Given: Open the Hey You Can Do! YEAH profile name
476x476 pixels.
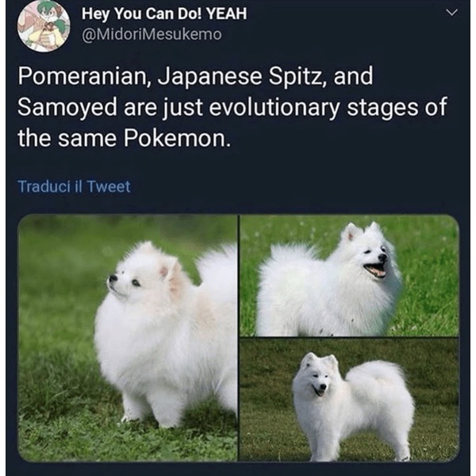Looking at the screenshot, I should tap(164, 14).
